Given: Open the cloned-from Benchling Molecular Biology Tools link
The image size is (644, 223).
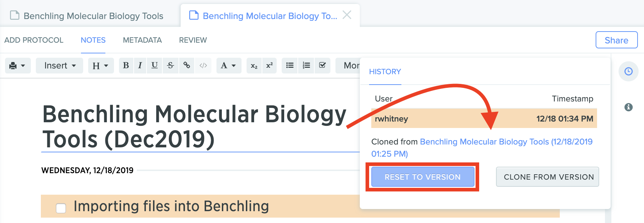Looking at the screenshot, I should pyautogui.click(x=482, y=148).
